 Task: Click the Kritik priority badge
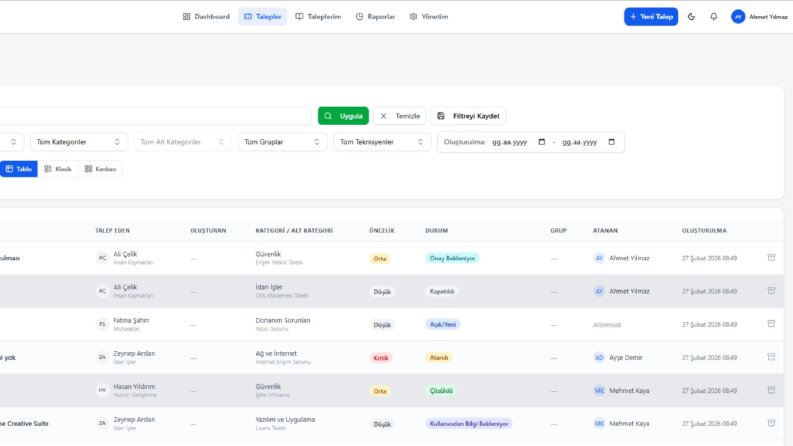(380, 358)
